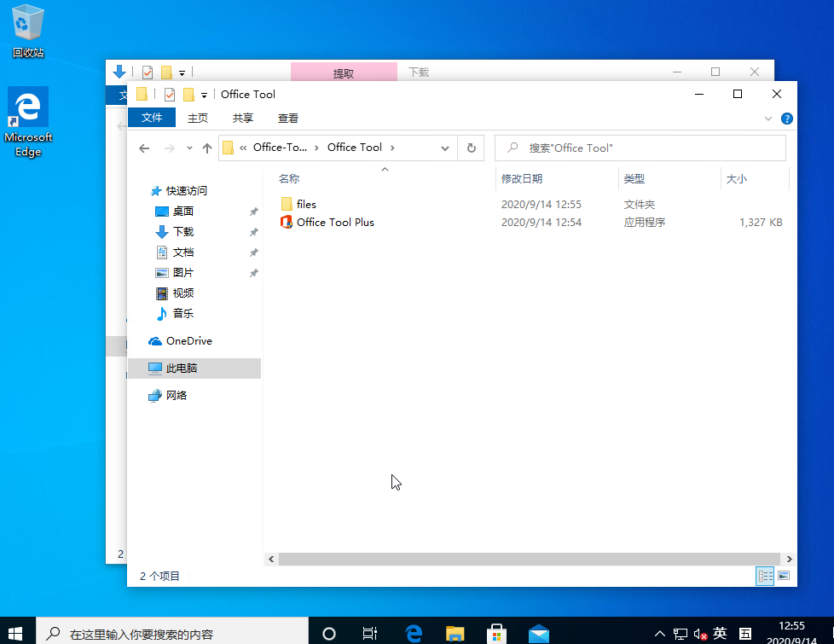
Task: Open recent locations dropdown arrow
Action: point(189,148)
